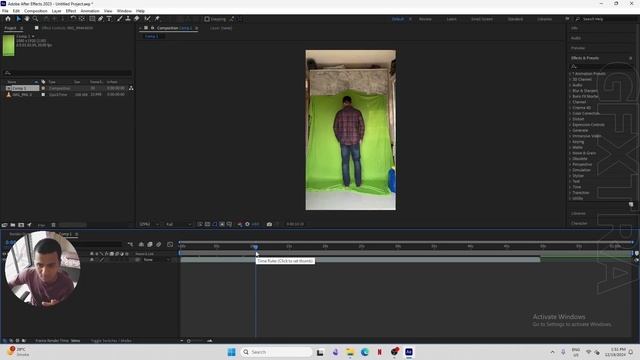The height and width of the screenshot is (360, 640).
Task: Click the new composition icon in Project panel
Action: click(x=21, y=225)
